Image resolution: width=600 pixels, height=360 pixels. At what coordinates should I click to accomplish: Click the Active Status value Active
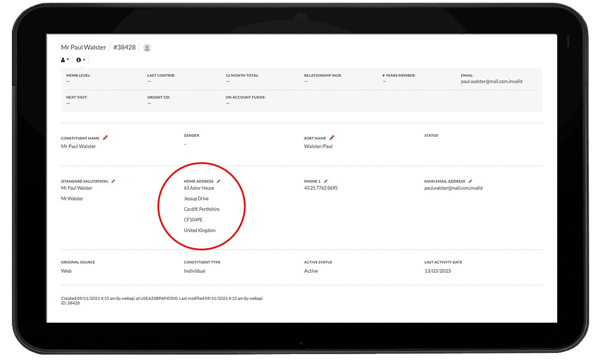pyautogui.click(x=311, y=271)
